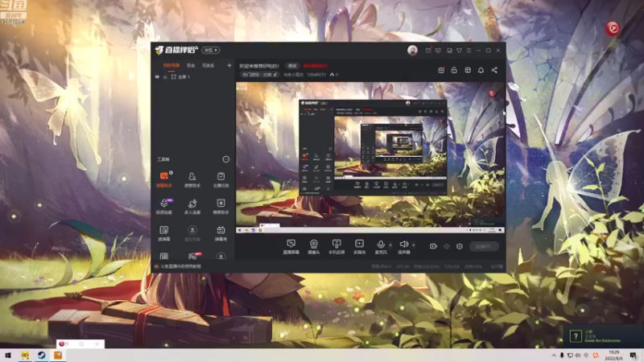This screenshot has width=644, height=362.
Task: Click the box icon left of the bell
Action: [468, 70]
